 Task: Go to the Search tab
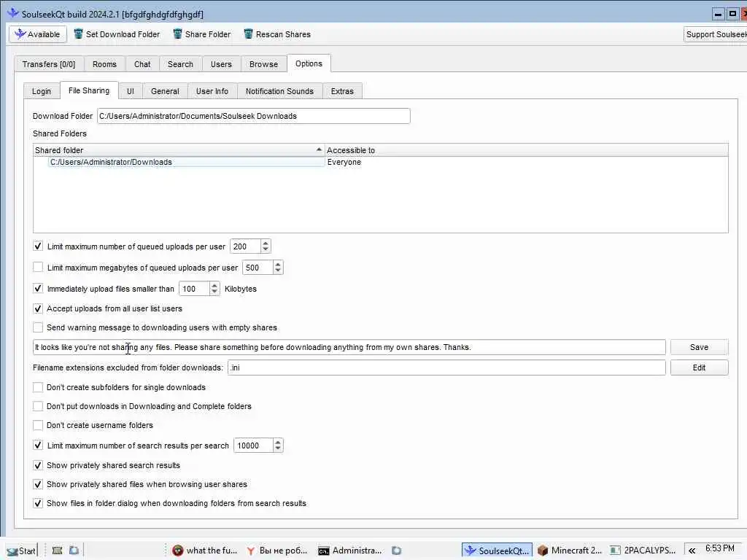[180, 64]
